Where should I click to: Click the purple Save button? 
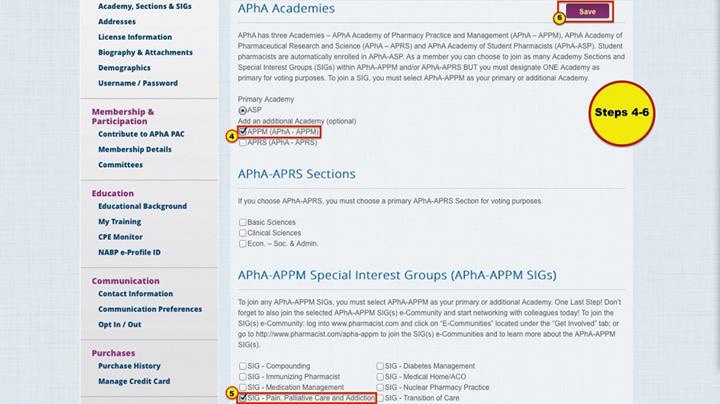(x=587, y=11)
